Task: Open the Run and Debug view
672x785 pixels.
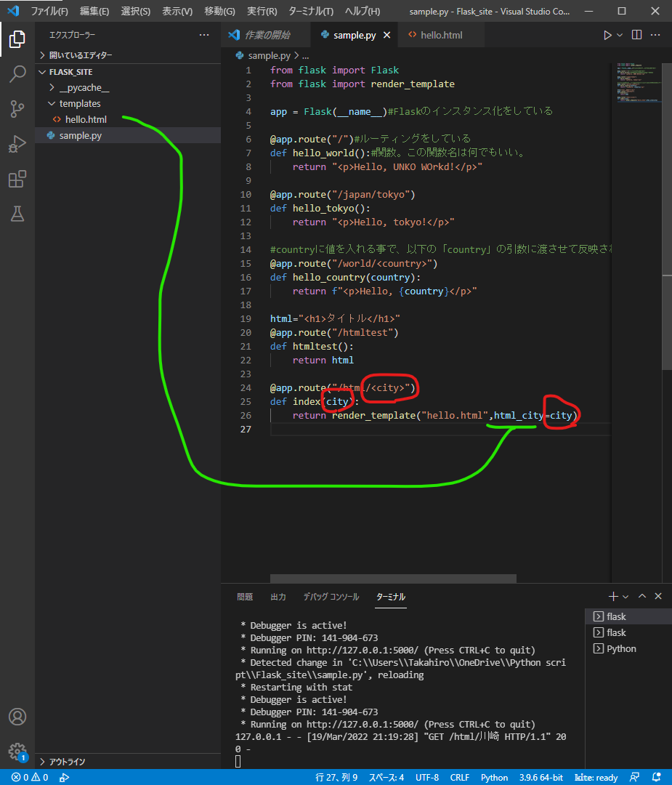Action: pos(17,144)
